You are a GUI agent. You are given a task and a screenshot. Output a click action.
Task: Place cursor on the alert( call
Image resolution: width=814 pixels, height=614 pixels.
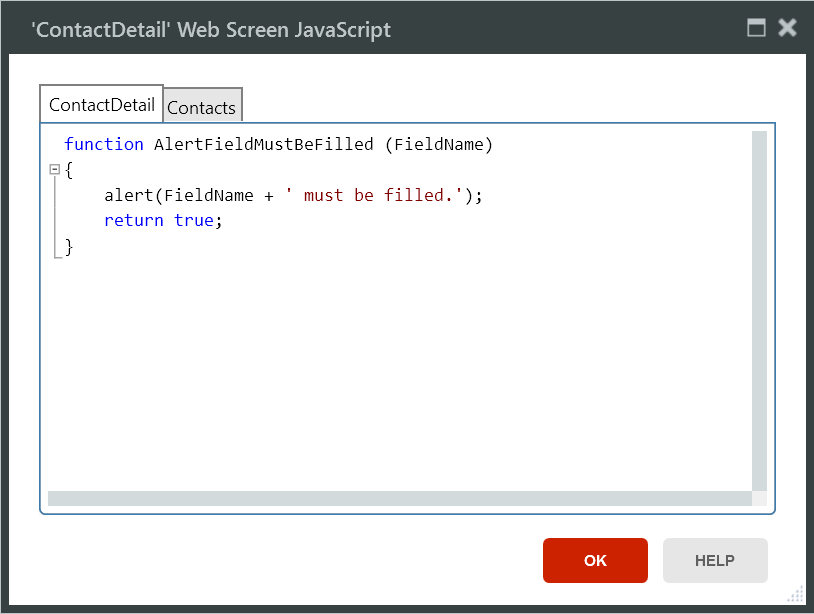pyautogui.click(x=132, y=195)
